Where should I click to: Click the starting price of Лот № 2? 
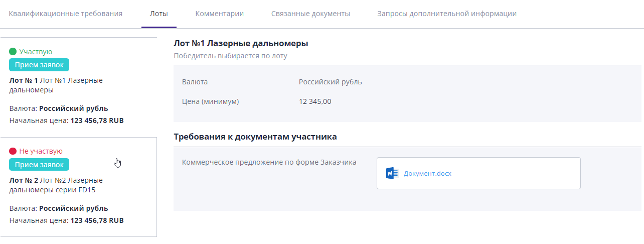[97, 220]
